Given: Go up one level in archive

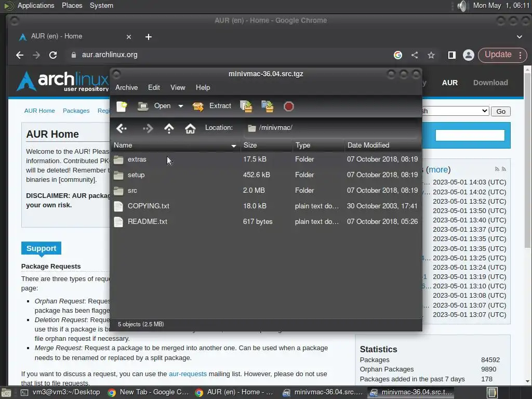Looking at the screenshot, I should (x=169, y=128).
